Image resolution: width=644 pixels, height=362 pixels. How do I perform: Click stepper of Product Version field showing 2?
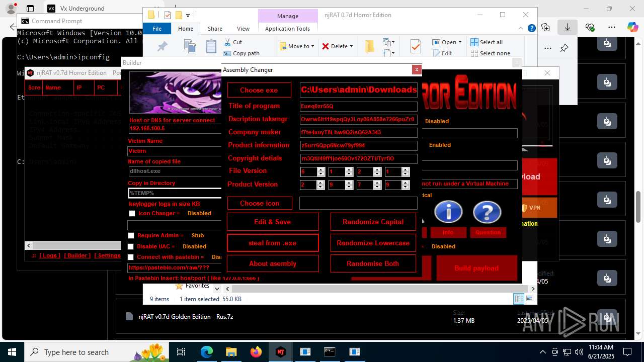point(320,185)
